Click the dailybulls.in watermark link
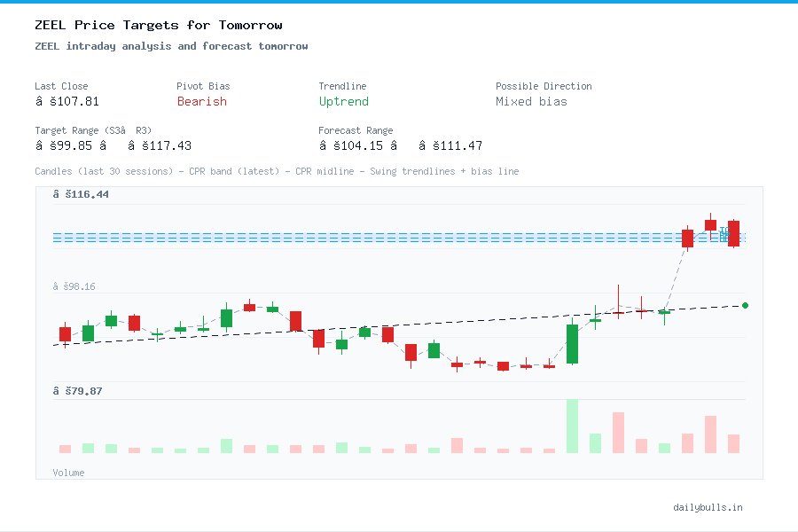798x532 pixels. 708,507
